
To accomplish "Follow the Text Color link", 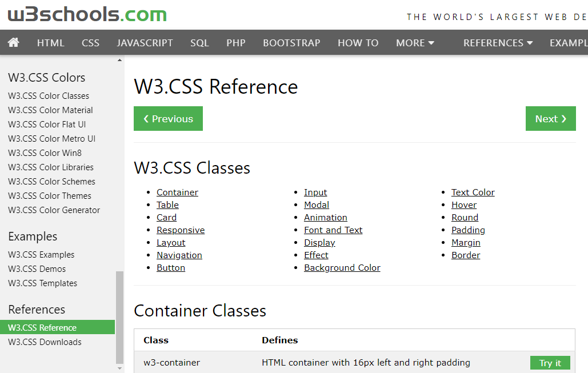I will pos(473,192).
